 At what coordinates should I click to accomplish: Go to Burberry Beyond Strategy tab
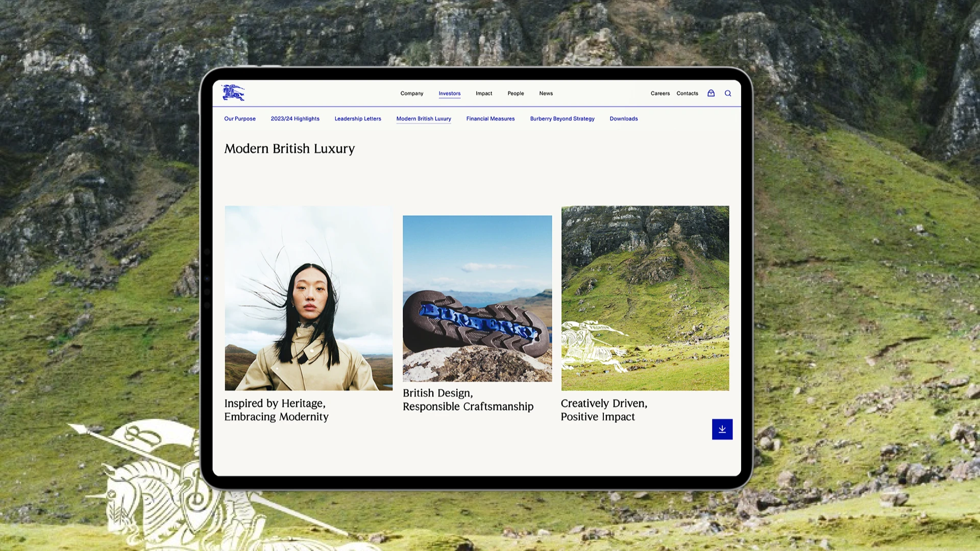(x=562, y=119)
